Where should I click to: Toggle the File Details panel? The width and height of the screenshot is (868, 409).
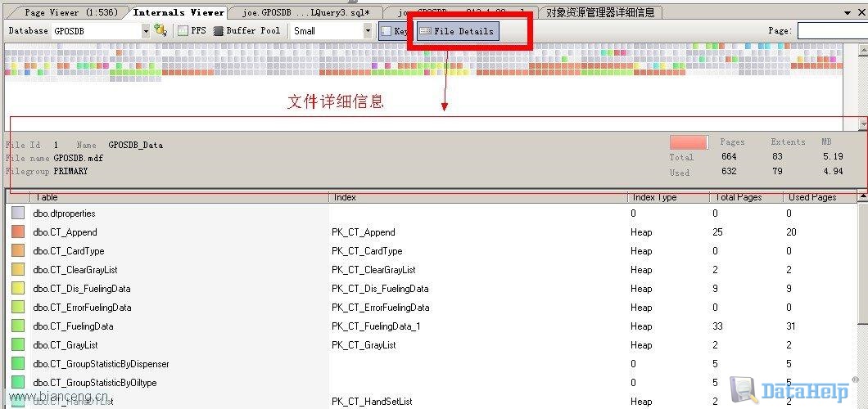point(457,31)
